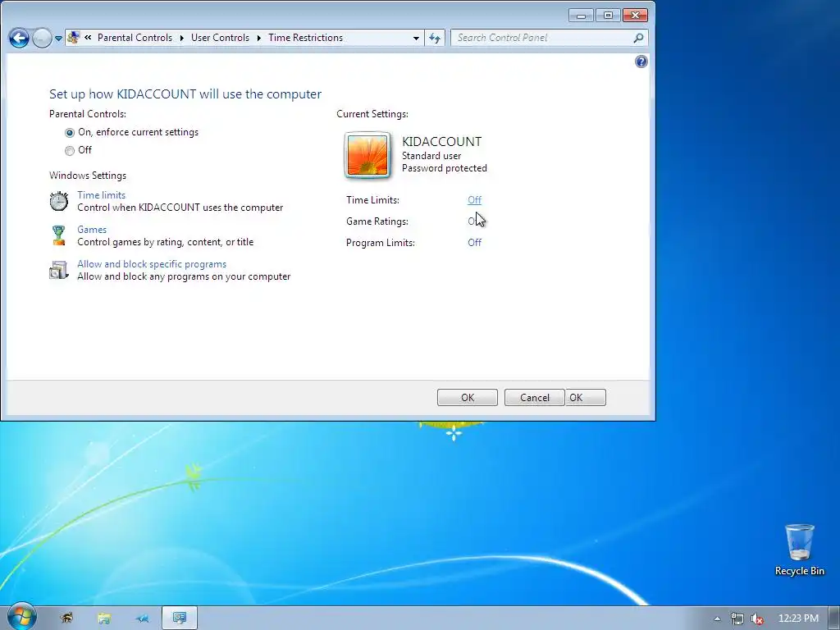This screenshot has width=840, height=630.
Task: Open Windows Explorer from the taskbar
Action: [104, 619]
